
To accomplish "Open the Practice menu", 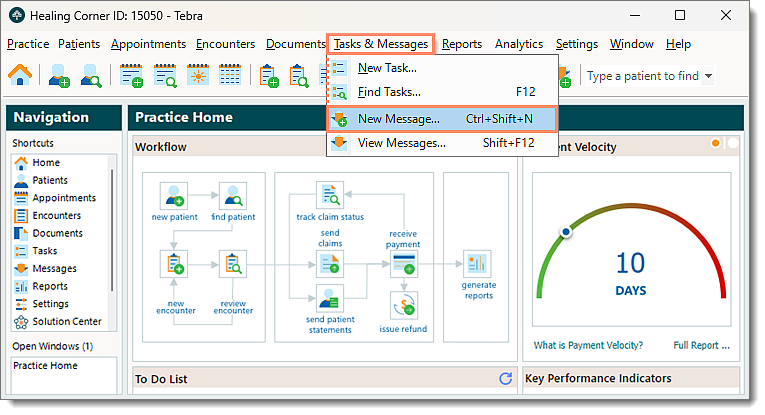I will tap(28, 44).
